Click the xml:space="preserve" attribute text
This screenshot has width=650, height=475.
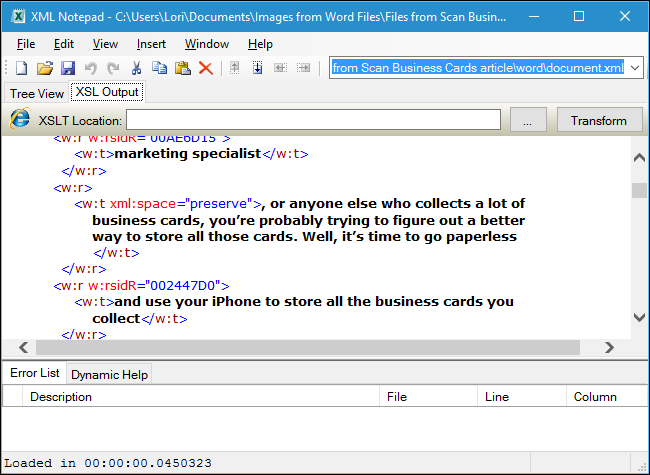(x=181, y=204)
